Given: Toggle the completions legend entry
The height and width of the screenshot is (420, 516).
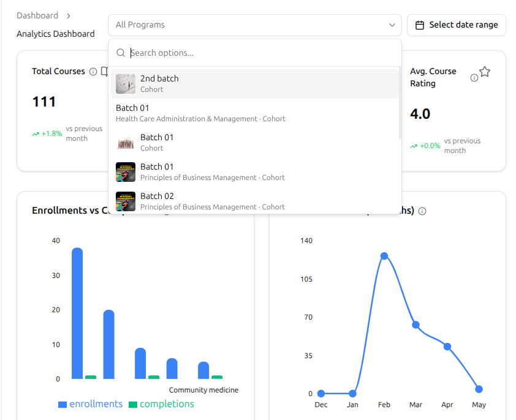Looking at the screenshot, I should tap(161, 404).
